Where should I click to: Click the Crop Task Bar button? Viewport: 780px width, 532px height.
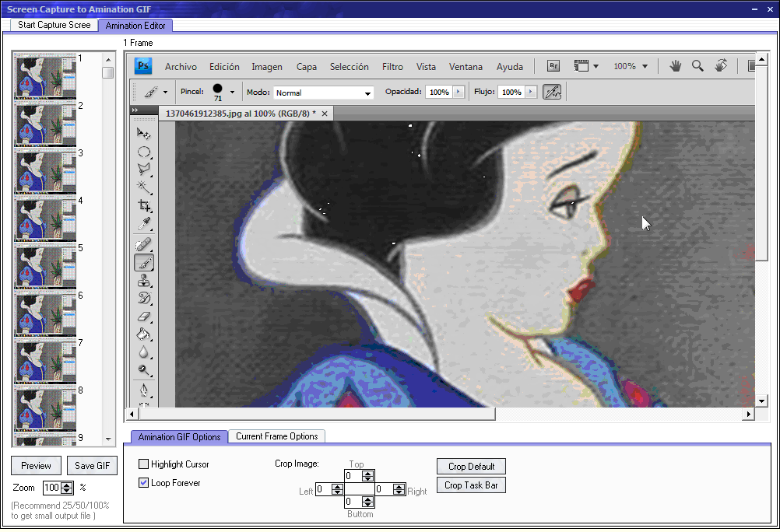(x=471, y=485)
